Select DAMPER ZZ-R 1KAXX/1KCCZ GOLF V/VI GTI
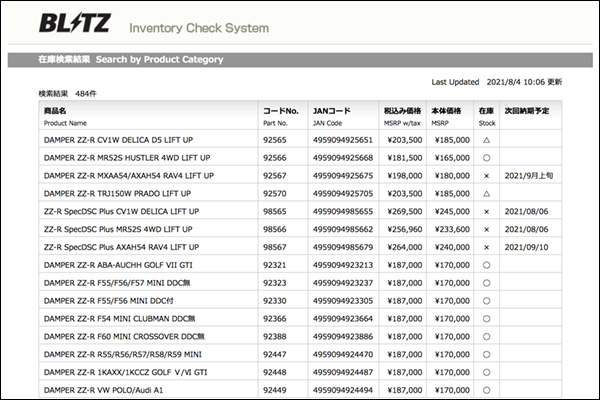The height and width of the screenshot is (400, 600). click(x=126, y=372)
